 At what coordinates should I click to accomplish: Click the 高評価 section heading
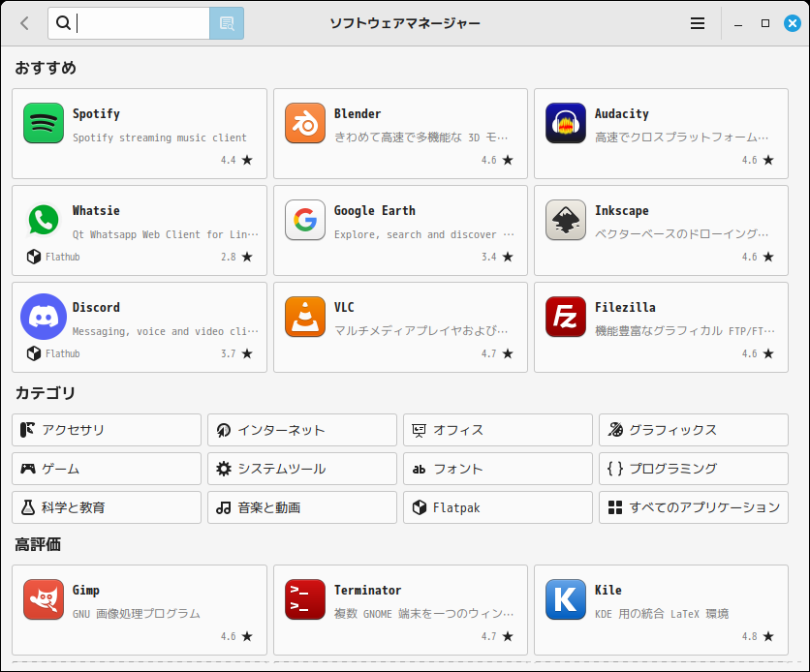coord(38,544)
